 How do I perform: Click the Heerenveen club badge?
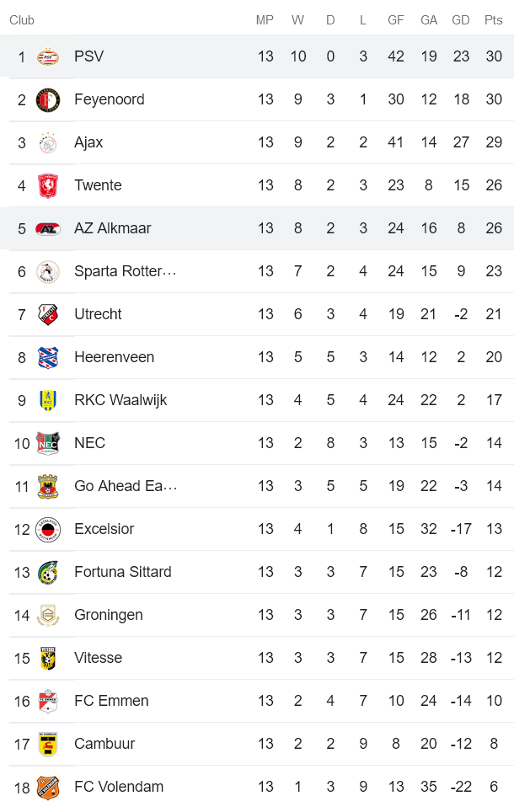(x=48, y=358)
